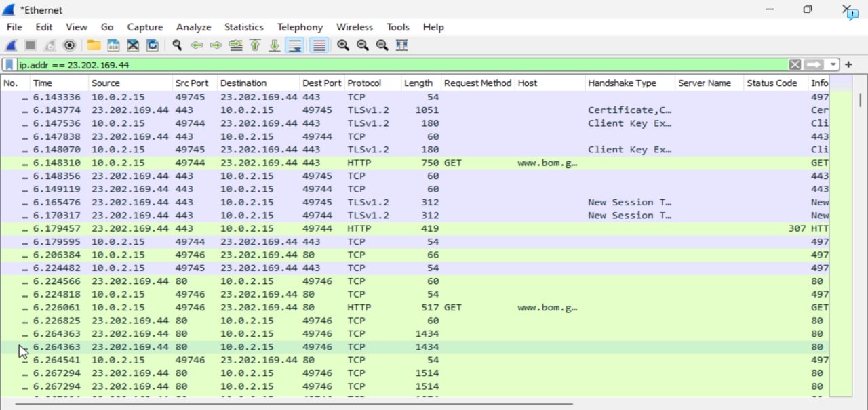Select the HTTP packet with length 750
868x410 pixels.
point(415,163)
